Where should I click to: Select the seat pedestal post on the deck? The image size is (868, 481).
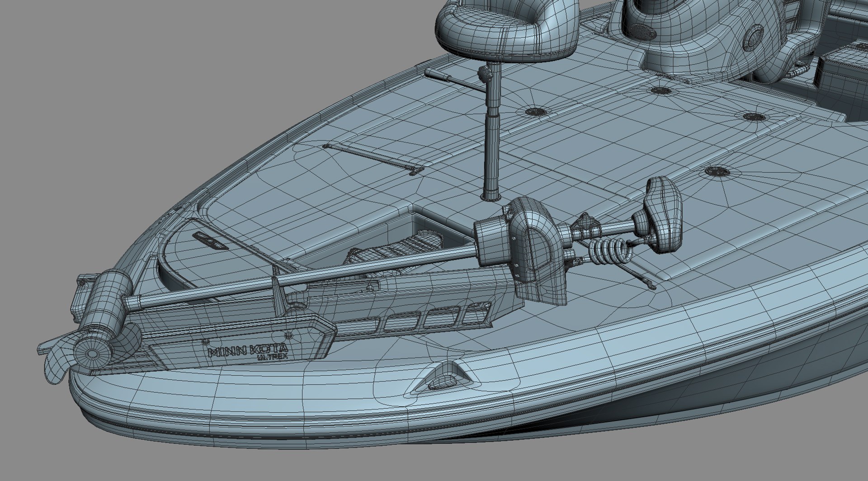point(491,132)
